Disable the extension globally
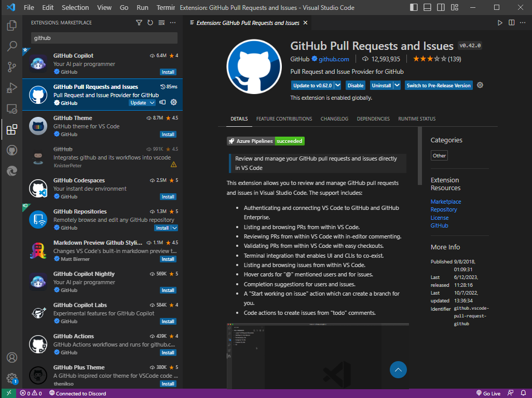 (x=355, y=85)
